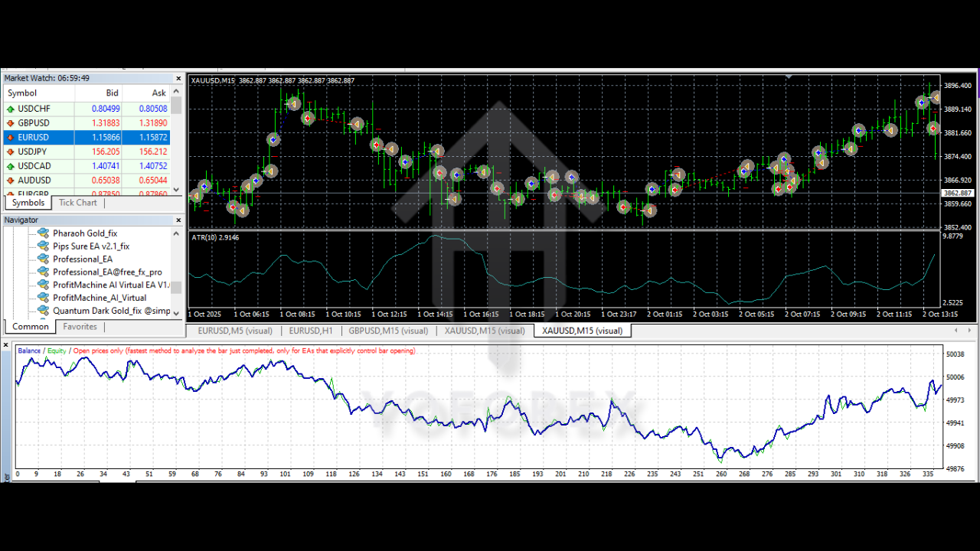The height and width of the screenshot is (551, 980).
Task: Select the Pharaoh Gold_fix expert advisor icon
Action: 44,233
